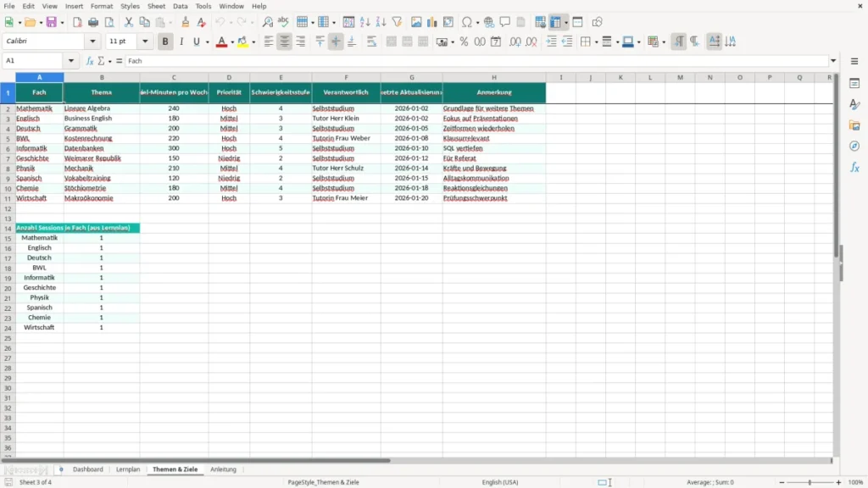
Task: Sort the selection ascending A to Z
Action: coord(364,22)
